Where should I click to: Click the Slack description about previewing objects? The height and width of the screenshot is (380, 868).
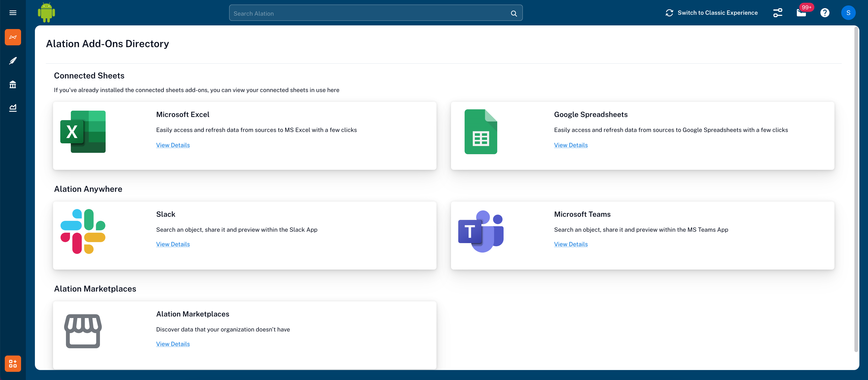tap(237, 230)
